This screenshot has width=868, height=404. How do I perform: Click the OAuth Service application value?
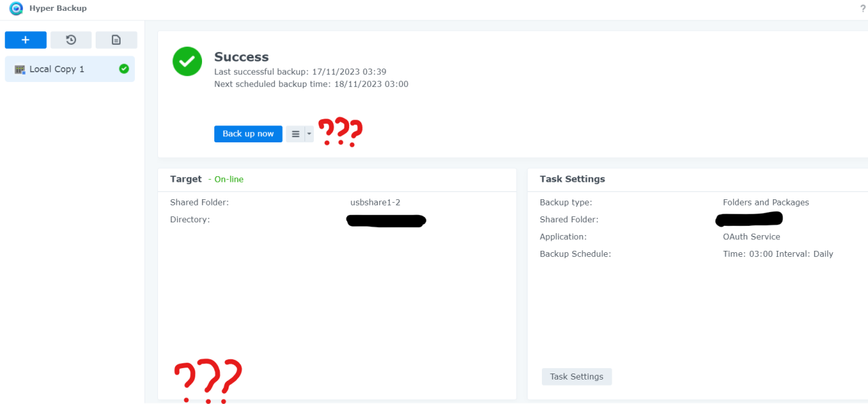(x=751, y=237)
